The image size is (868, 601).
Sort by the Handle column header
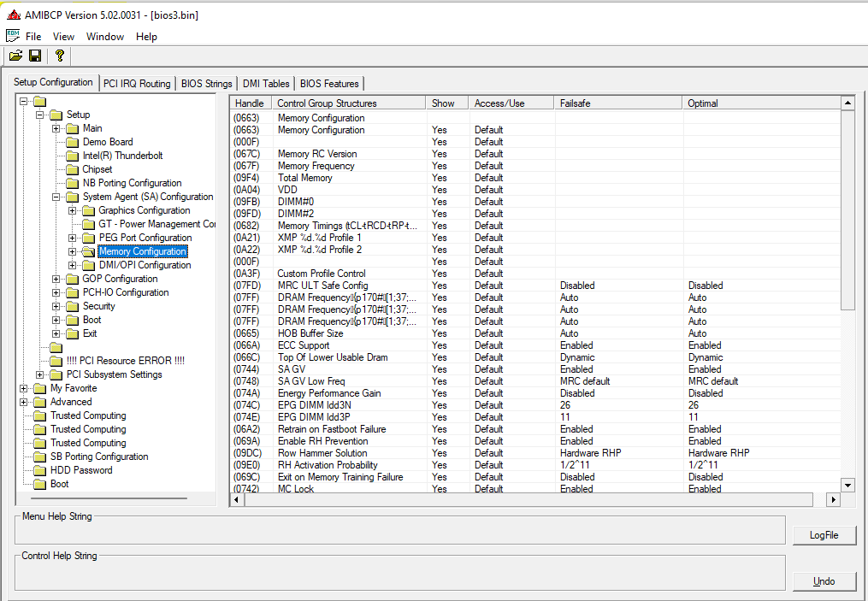[251, 103]
